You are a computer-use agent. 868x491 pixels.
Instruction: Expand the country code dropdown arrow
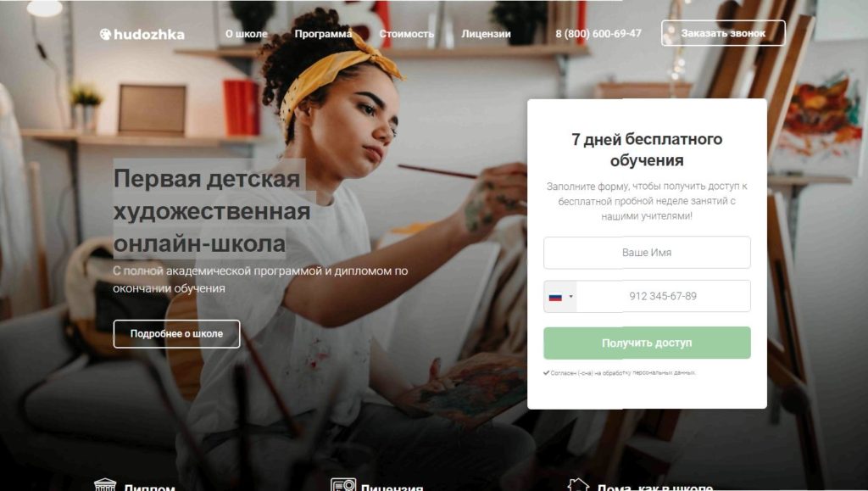coord(570,297)
